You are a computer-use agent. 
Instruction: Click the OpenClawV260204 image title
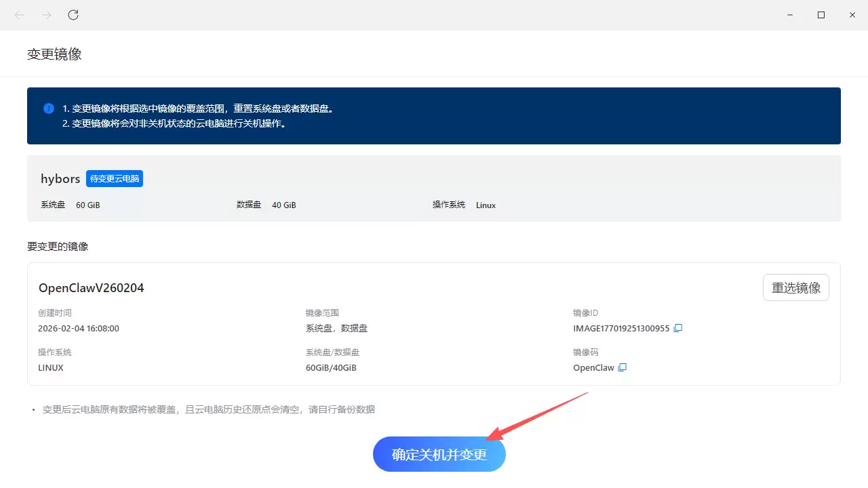click(x=91, y=287)
